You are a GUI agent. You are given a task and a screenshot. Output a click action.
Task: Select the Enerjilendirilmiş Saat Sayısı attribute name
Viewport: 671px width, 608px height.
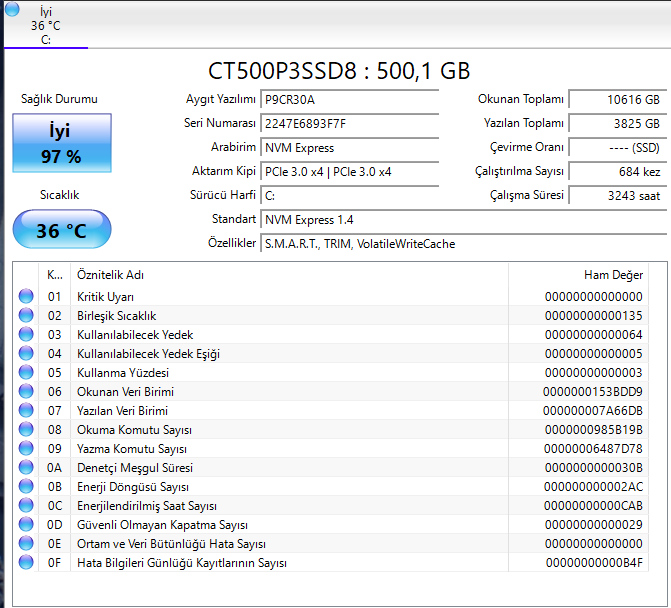coord(147,506)
